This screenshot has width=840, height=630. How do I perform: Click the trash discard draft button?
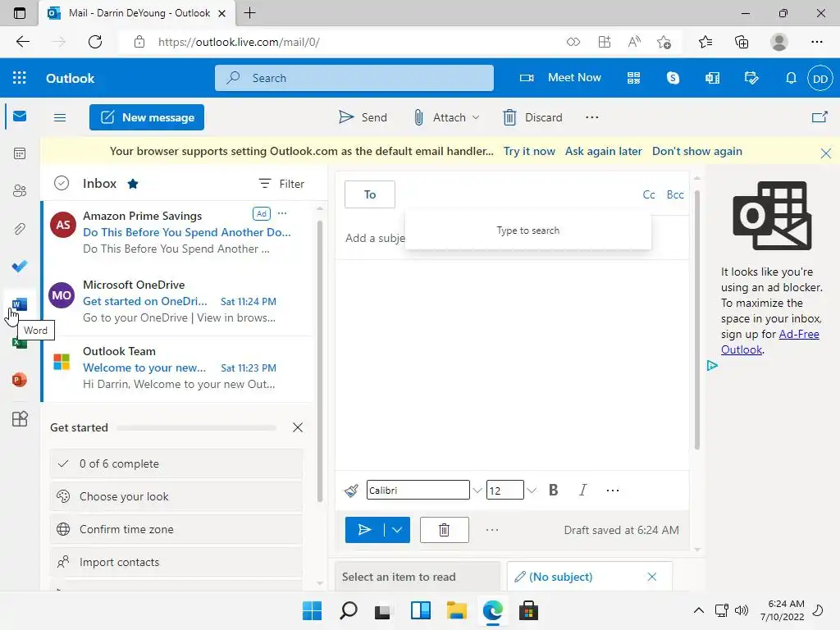coord(444,530)
